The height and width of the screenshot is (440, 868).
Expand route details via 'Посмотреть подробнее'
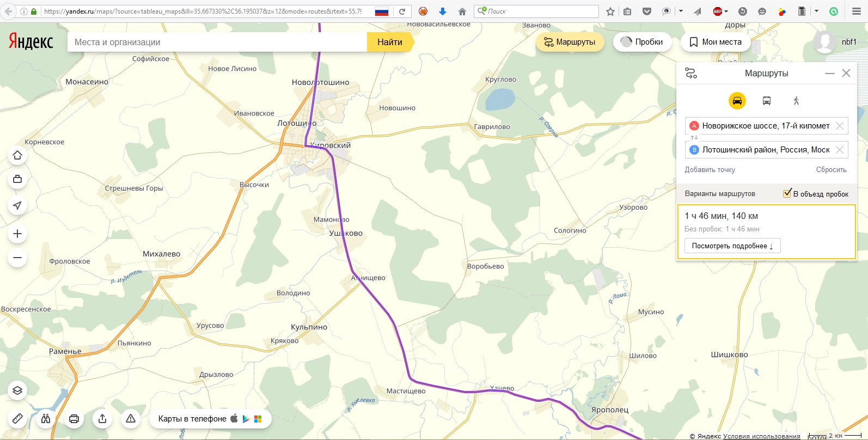[732, 246]
